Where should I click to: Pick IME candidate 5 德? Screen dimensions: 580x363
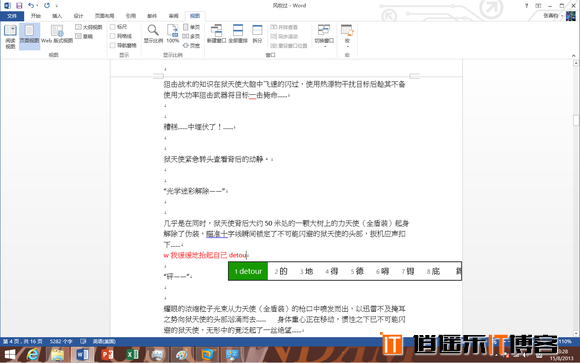tap(357, 271)
